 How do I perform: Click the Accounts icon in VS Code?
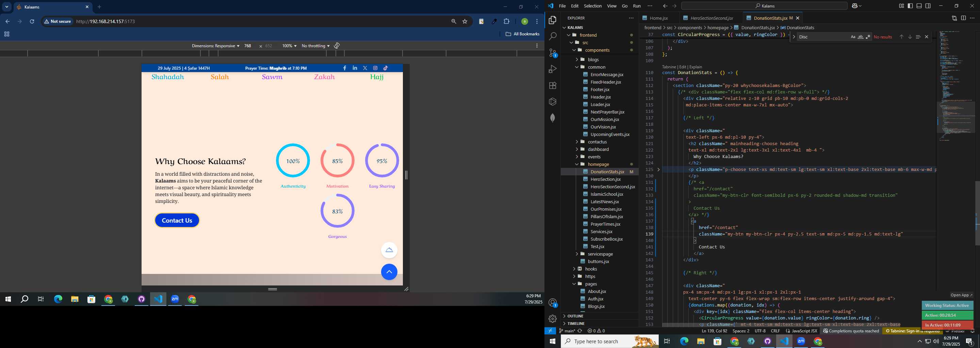coord(553,303)
